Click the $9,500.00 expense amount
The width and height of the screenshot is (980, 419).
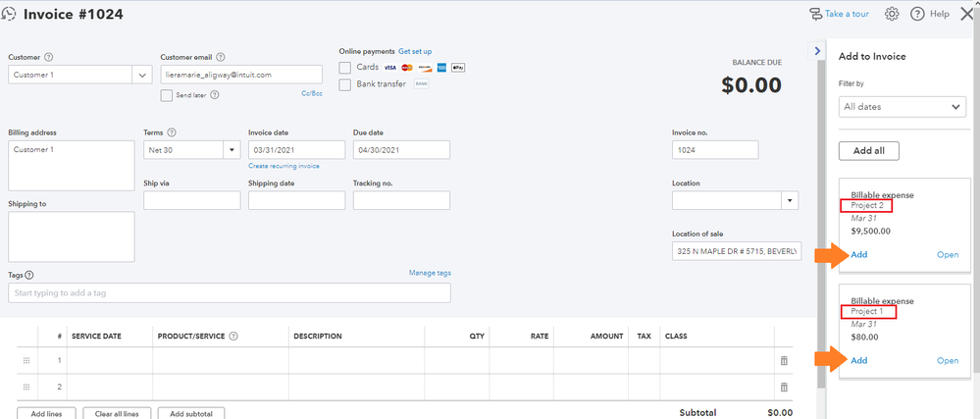[871, 231]
